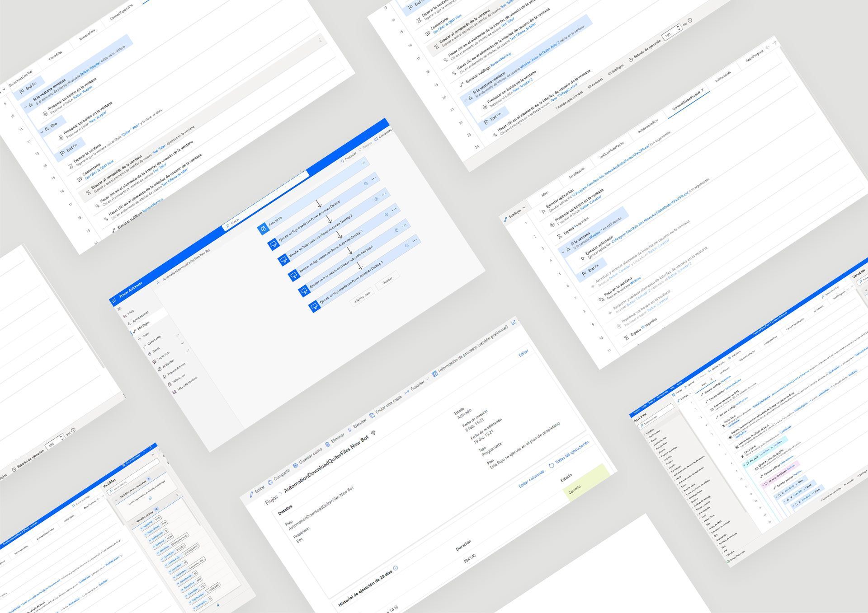This screenshot has width=868, height=613.
Task: Show help for the Desktop 3 step
Action: tap(386, 215)
